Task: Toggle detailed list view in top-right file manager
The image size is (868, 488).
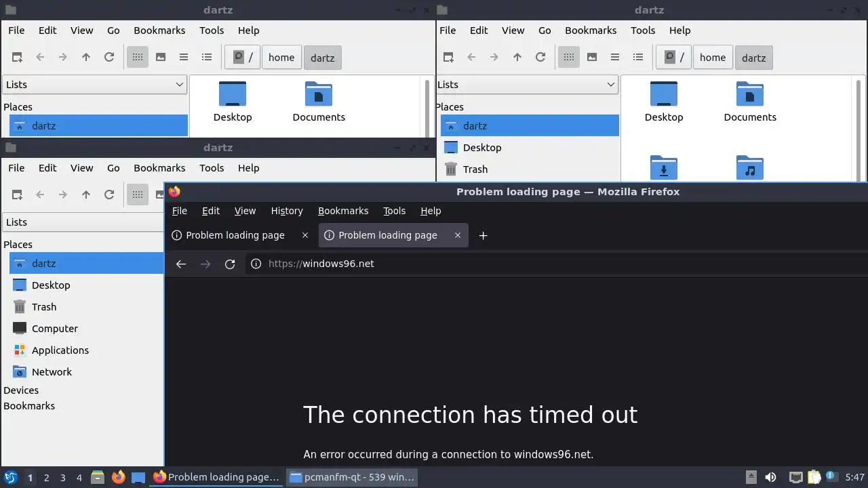Action: [638, 58]
